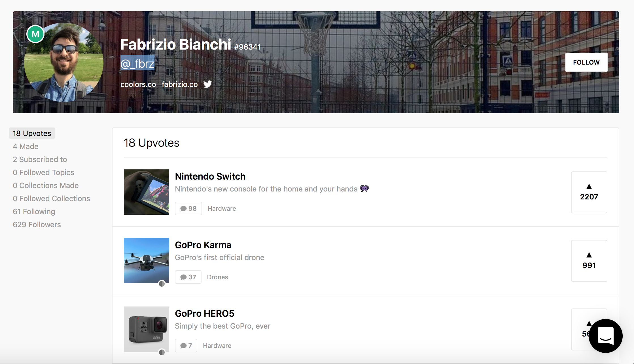Open the GoPro Karma product title

pyautogui.click(x=203, y=245)
